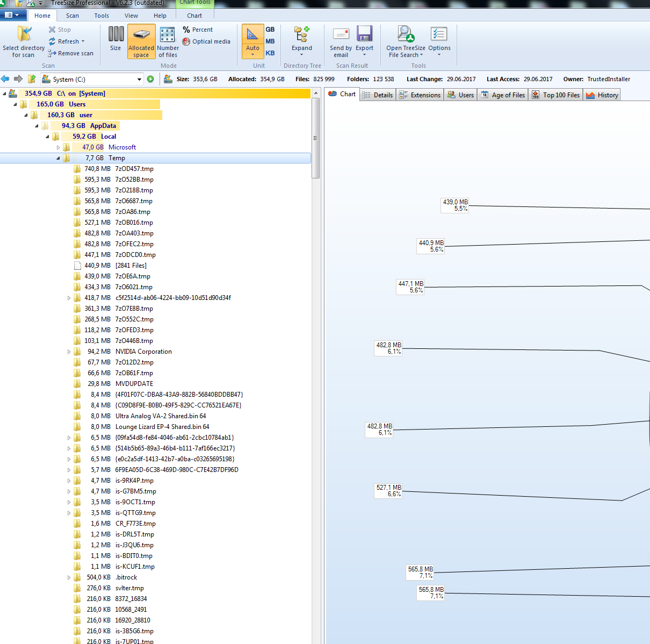Select the MVDUPDATE folder in tree
This screenshot has height=644, width=650.
tap(134, 384)
